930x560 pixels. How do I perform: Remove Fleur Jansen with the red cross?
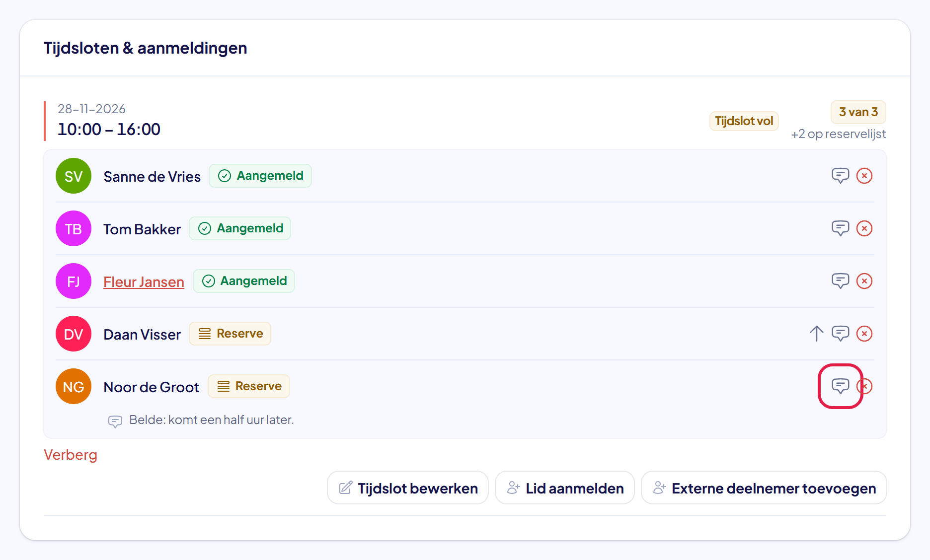(x=864, y=281)
